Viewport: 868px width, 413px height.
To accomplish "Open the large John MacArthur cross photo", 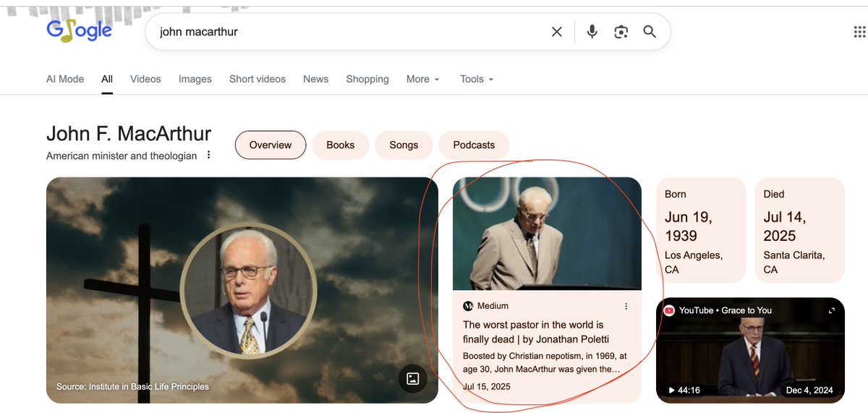I will click(x=242, y=290).
